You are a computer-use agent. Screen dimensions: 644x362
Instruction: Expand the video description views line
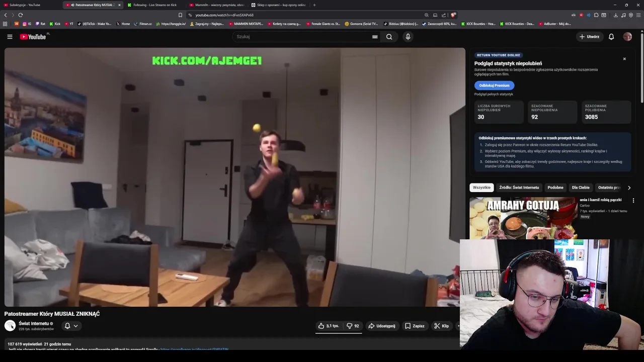tap(39, 344)
